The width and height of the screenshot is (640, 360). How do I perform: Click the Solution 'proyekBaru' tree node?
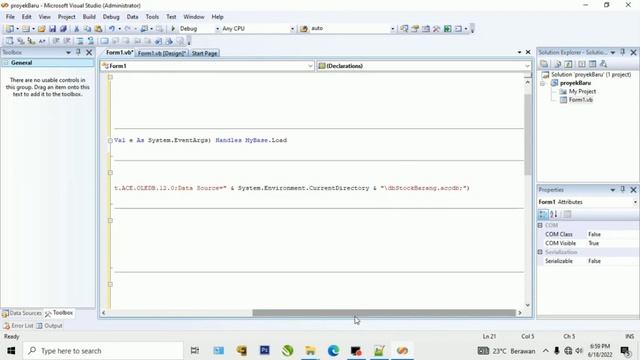[591, 75]
